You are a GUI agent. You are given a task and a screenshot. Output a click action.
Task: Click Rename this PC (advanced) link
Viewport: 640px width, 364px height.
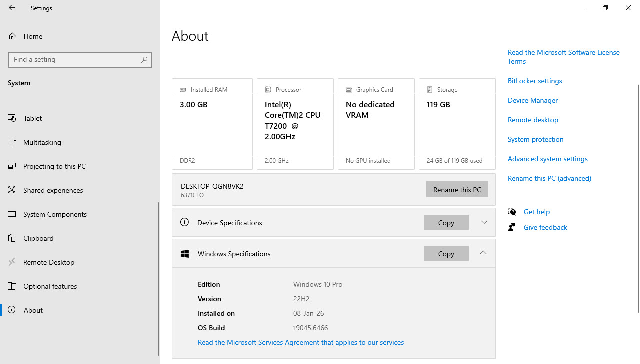pos(549,178)
